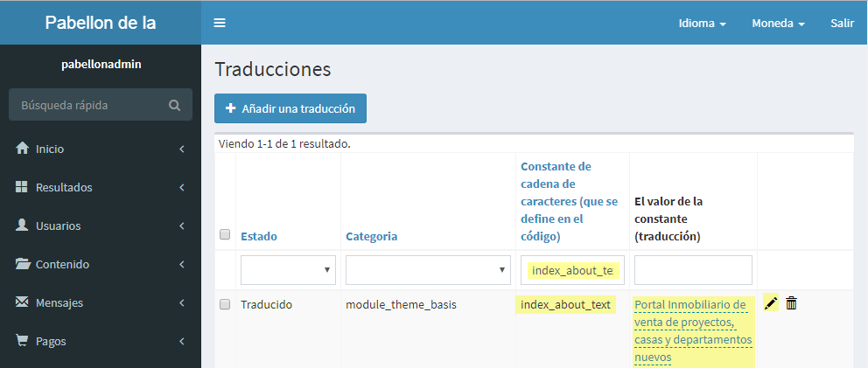Click the Contenido folder icon

click(23, 264)
